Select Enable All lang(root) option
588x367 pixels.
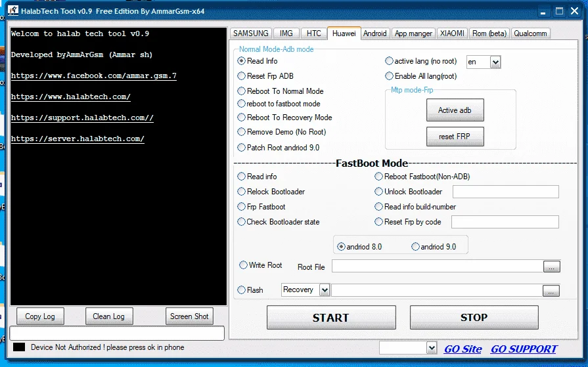pos(420,76)
